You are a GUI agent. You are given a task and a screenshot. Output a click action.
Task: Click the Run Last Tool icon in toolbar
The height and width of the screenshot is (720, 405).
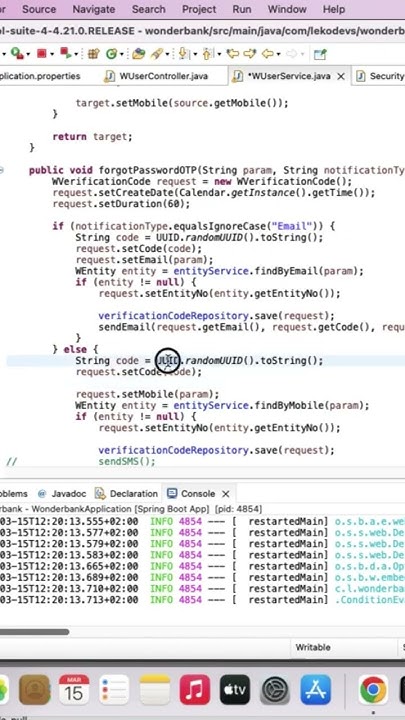click(17, 54)
